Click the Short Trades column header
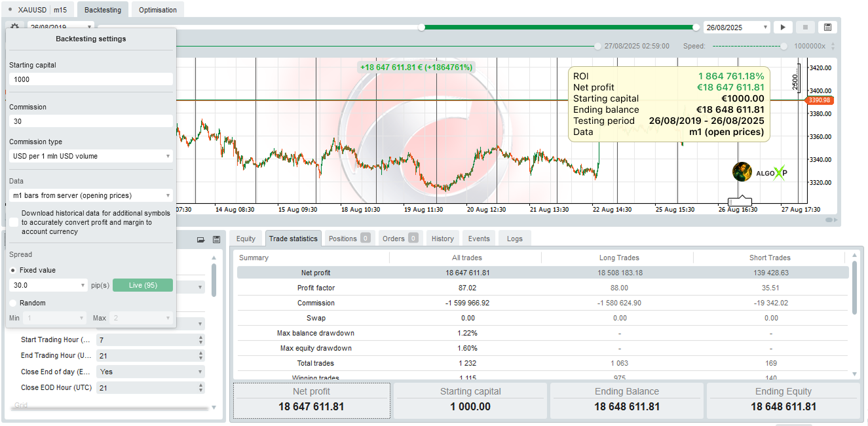868x426 pixels. click(x=770, y=258)
